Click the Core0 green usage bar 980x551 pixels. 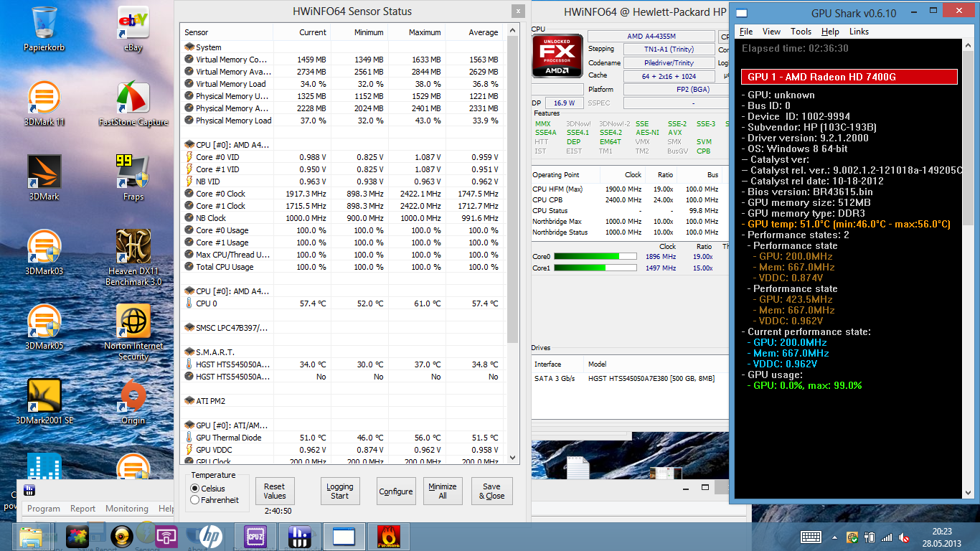(595, 256)
